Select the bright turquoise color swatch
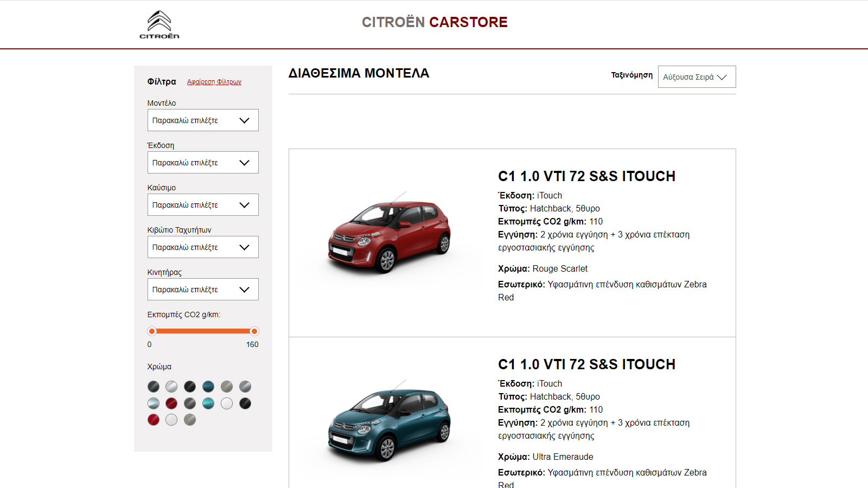The height and width of the screenshot is (488, 868). click(x=208, y=403)
